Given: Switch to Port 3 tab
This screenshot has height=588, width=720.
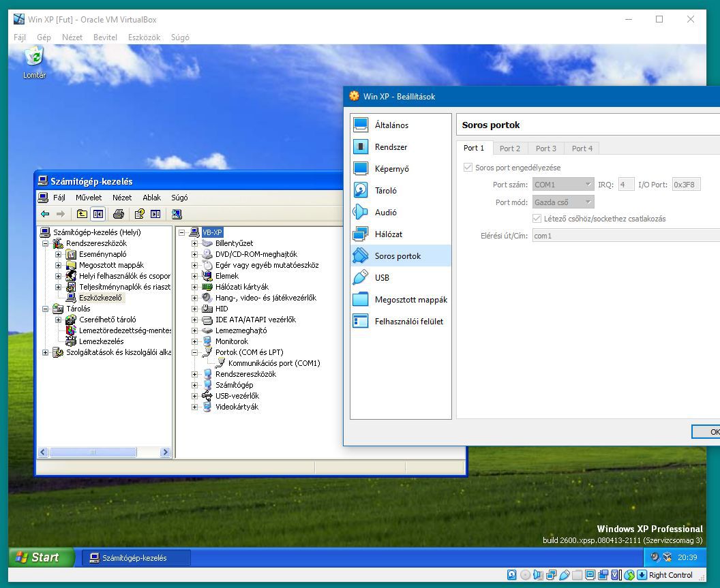Looking at the screenshot, I should click(545, 149).
